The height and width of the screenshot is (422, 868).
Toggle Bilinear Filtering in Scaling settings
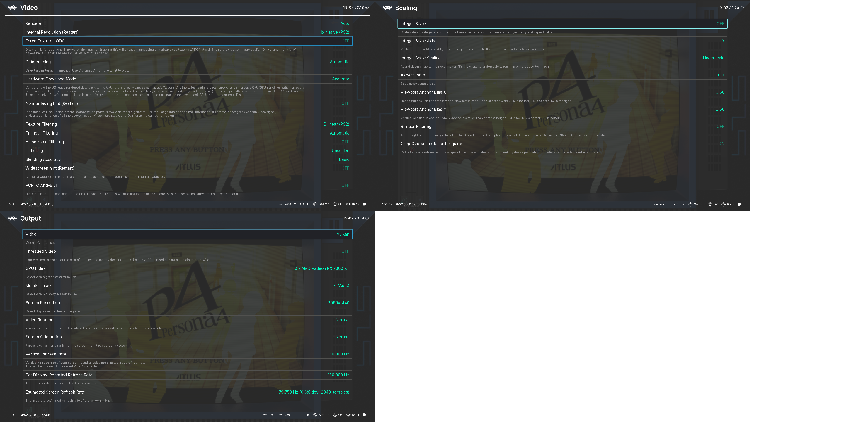coord(562,127)
